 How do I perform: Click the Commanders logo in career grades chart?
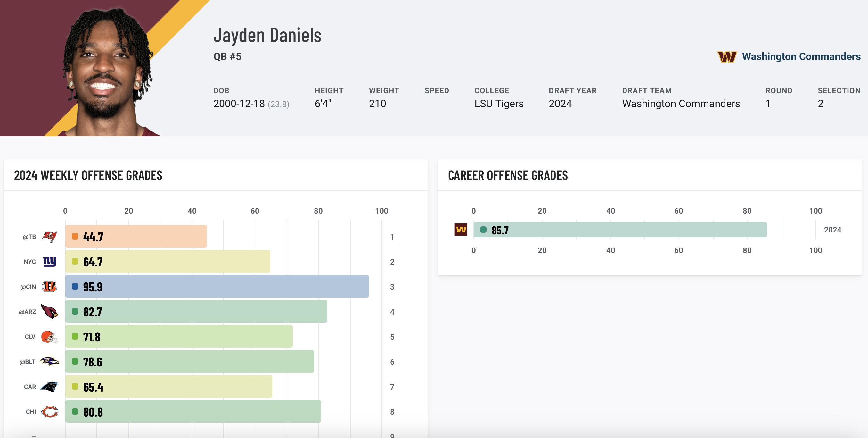pyautogui.click(x=461, y=230)
